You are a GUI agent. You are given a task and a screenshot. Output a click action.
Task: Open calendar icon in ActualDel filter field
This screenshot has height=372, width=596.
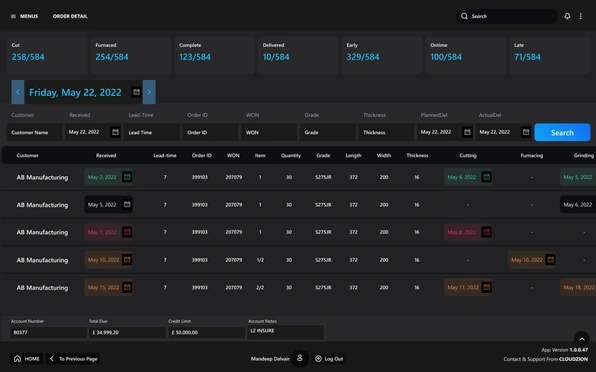coord(526,132)
